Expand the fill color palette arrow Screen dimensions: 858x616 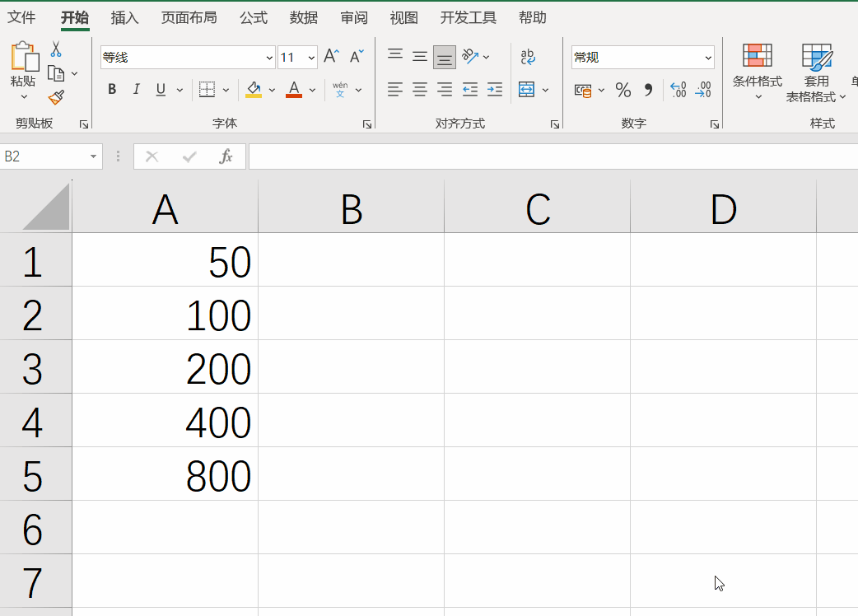(272, 90)
